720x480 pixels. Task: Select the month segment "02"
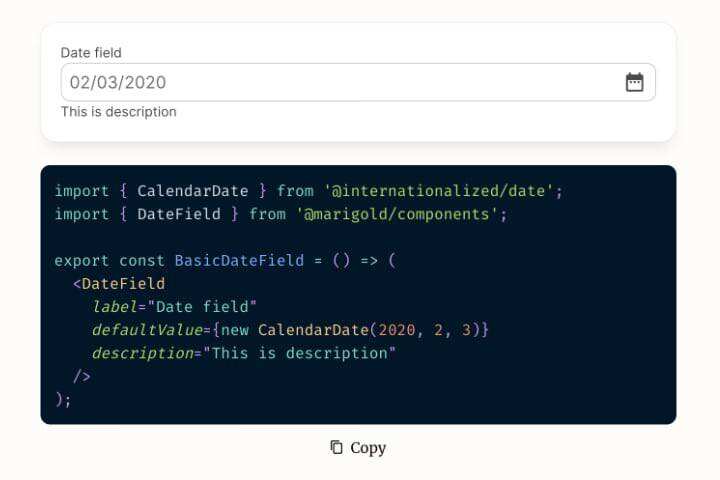pyautogui.click(x=81, y=82)
